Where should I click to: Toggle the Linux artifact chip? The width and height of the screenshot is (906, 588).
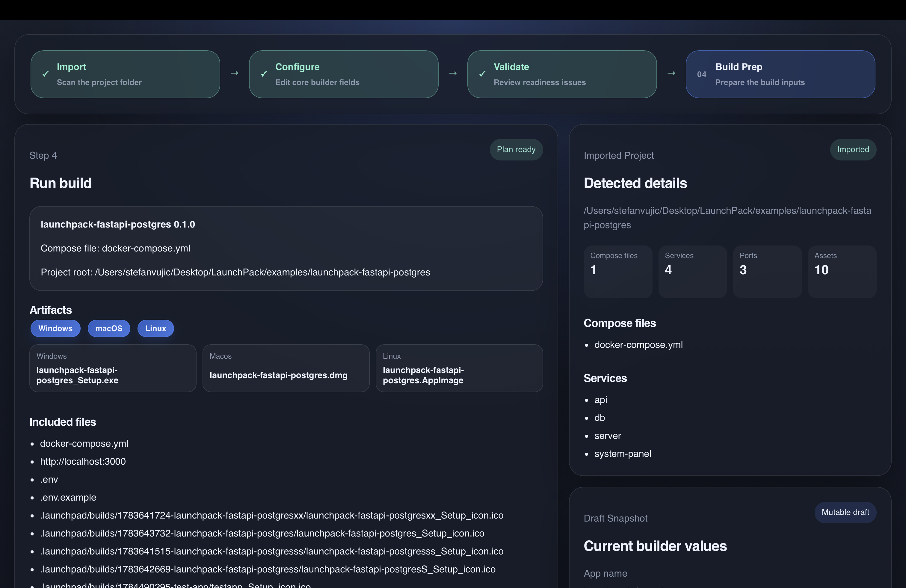pos(156,328)
